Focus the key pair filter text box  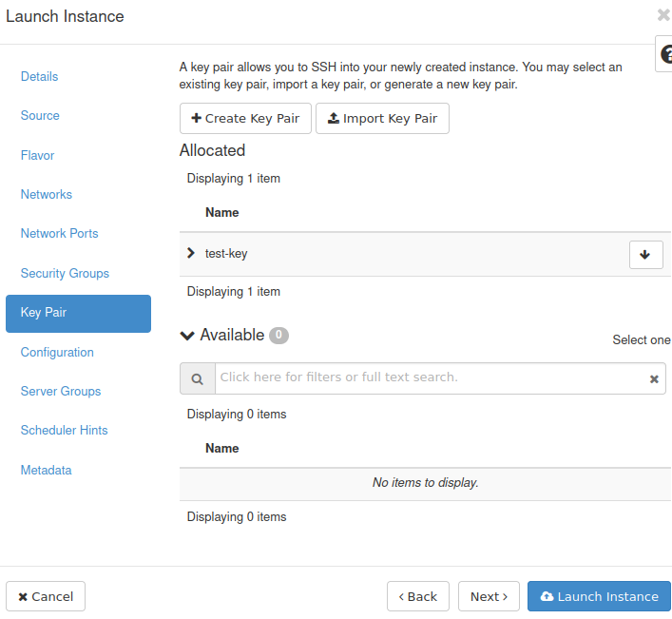coord(428,377)
